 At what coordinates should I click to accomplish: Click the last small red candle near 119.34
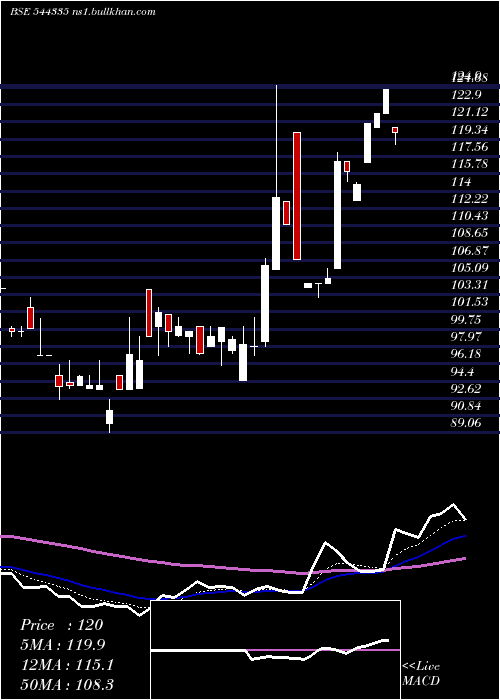(395, 130)
